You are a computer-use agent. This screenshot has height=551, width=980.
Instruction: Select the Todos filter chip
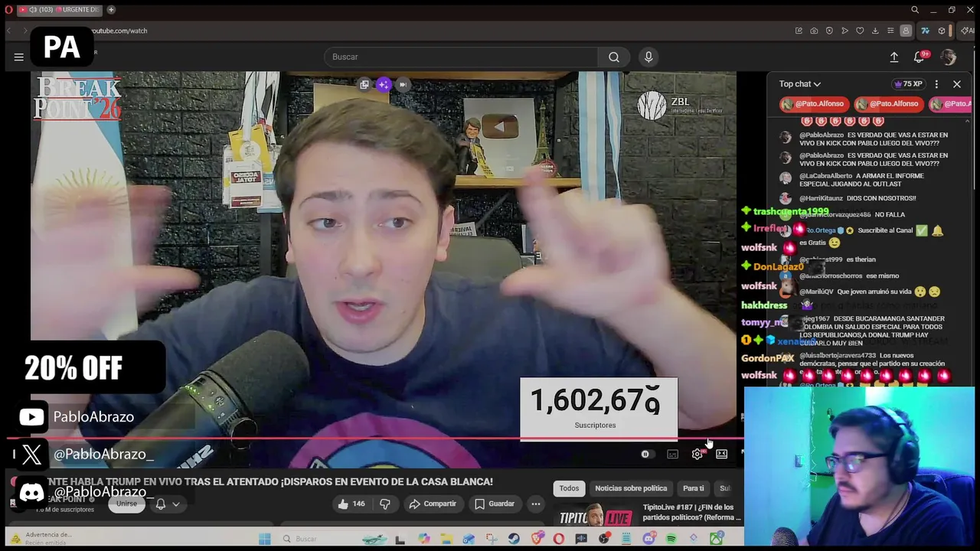[569, 488]
